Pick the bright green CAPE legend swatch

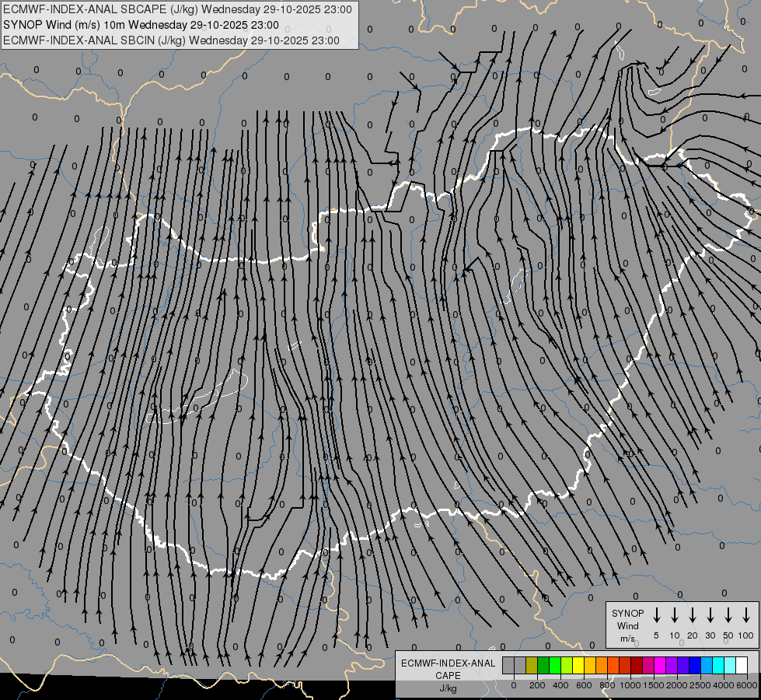(x=555, y=665)
